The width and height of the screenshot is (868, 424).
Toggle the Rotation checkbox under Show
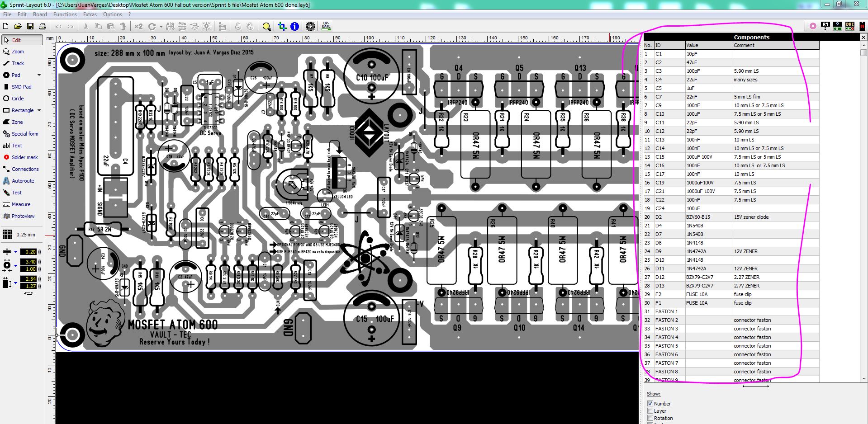(x=650, y=418)
